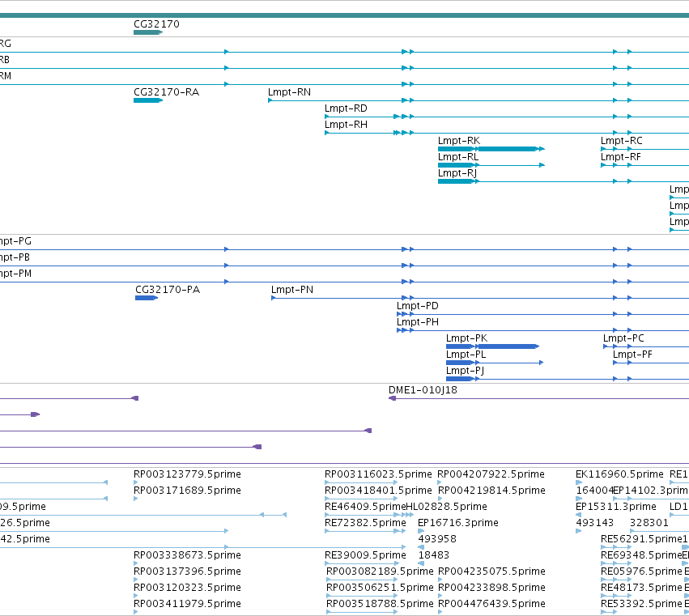Click the RE05976.5prime EST label
The image size is (689, 616).
coord(641,572)
